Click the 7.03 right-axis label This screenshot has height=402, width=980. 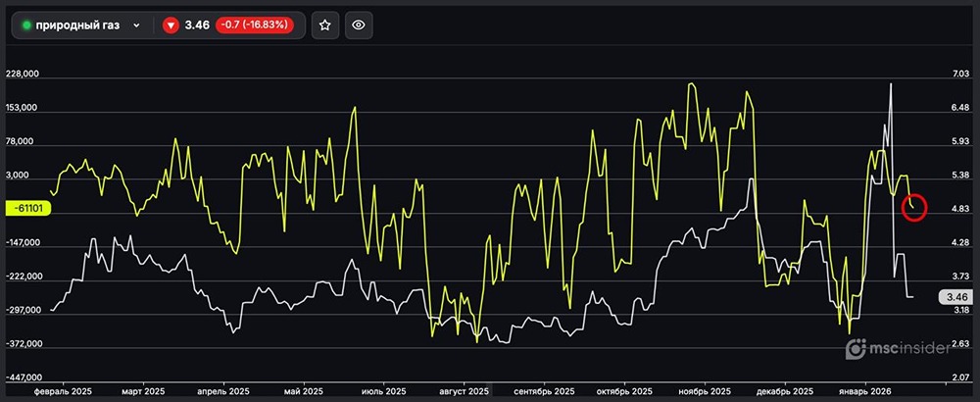(x=959, y=75)
